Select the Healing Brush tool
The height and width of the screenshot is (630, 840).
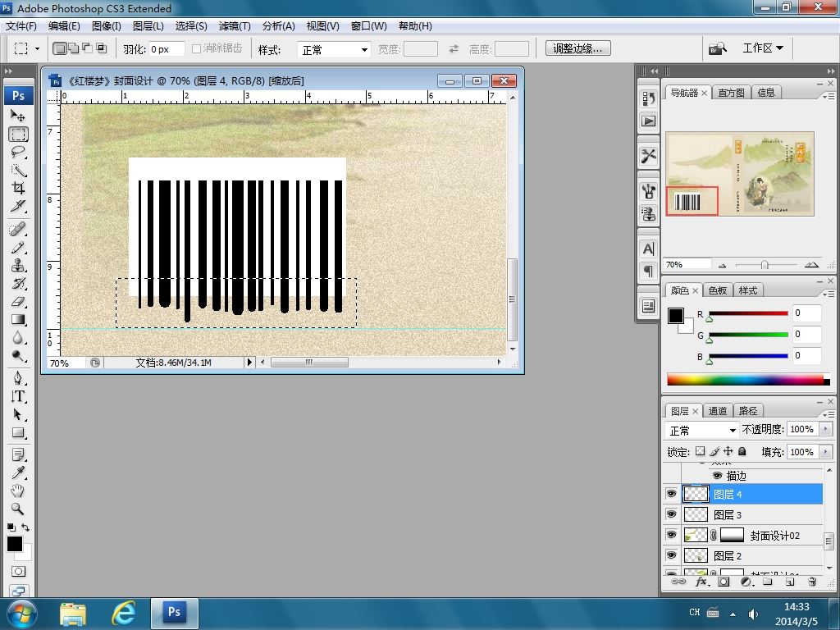pos(18,230)
